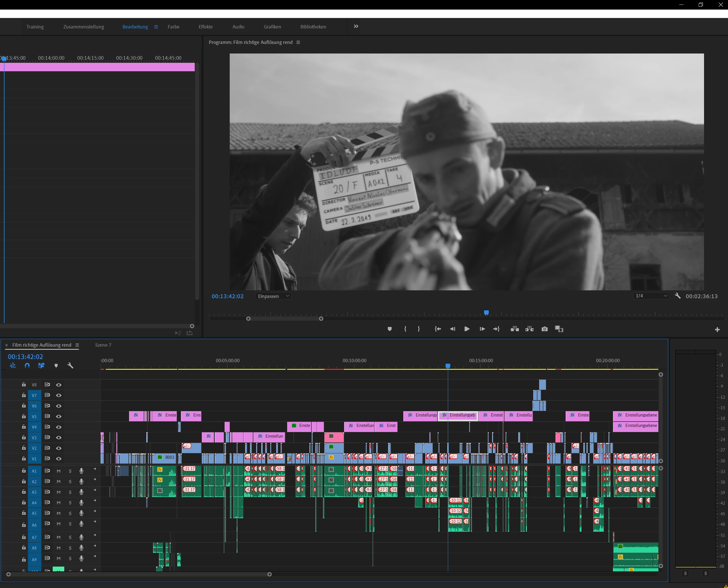Click the Export Frame camera icon

click(544, 329)
